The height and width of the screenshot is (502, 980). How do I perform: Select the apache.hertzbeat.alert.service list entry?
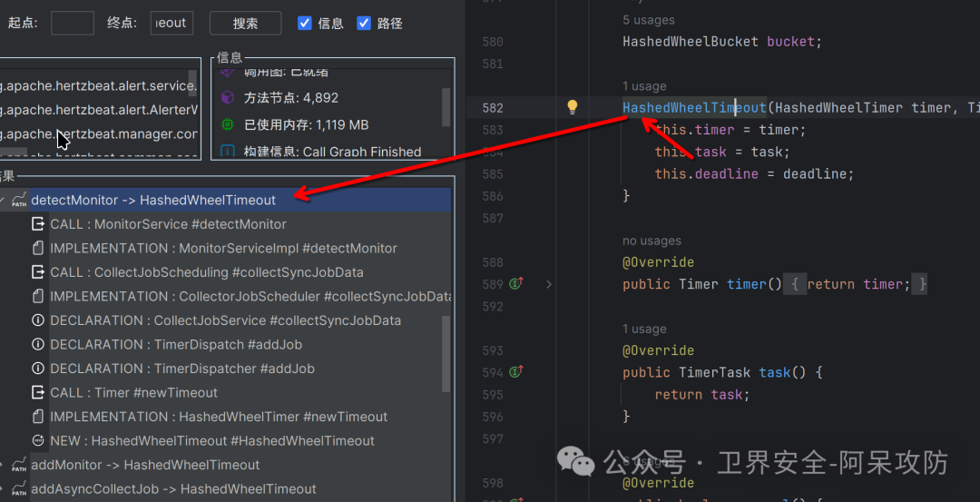pos(99,85)
